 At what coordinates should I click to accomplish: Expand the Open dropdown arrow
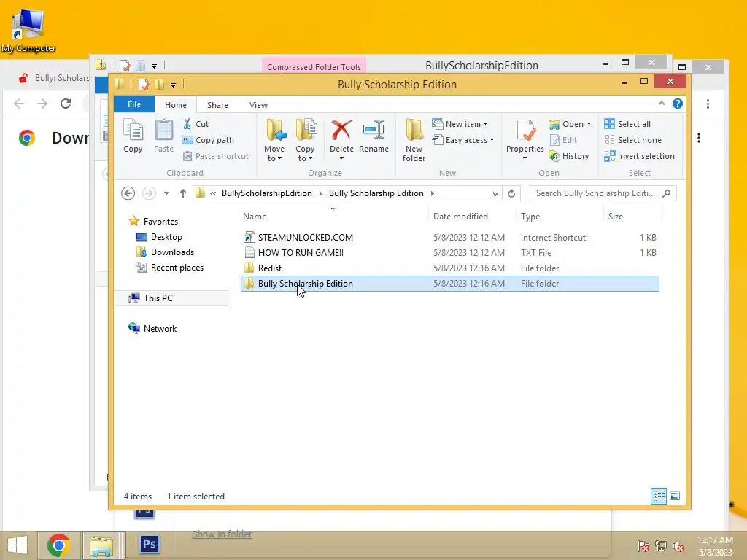pyautogui.click(x=589, y=124)
